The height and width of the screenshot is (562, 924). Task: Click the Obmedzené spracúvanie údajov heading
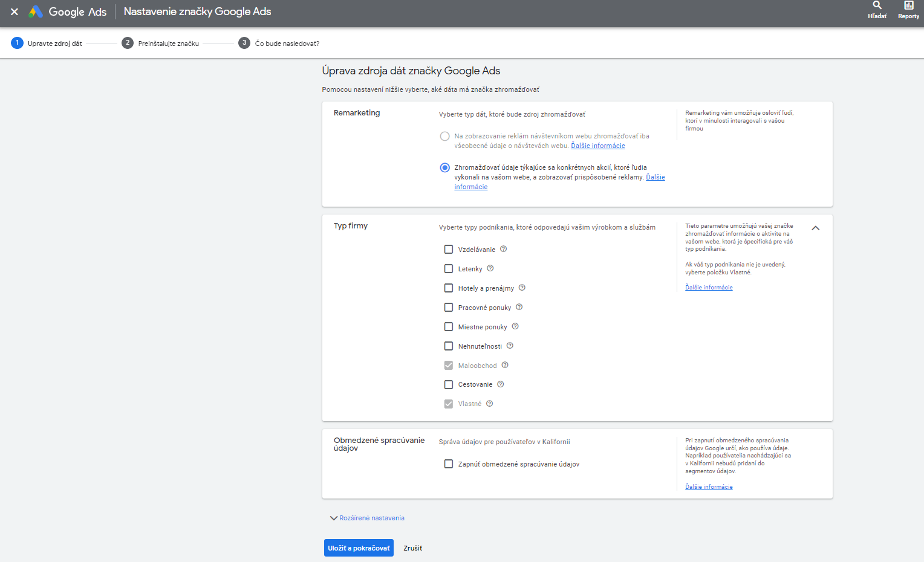[379, 444]
